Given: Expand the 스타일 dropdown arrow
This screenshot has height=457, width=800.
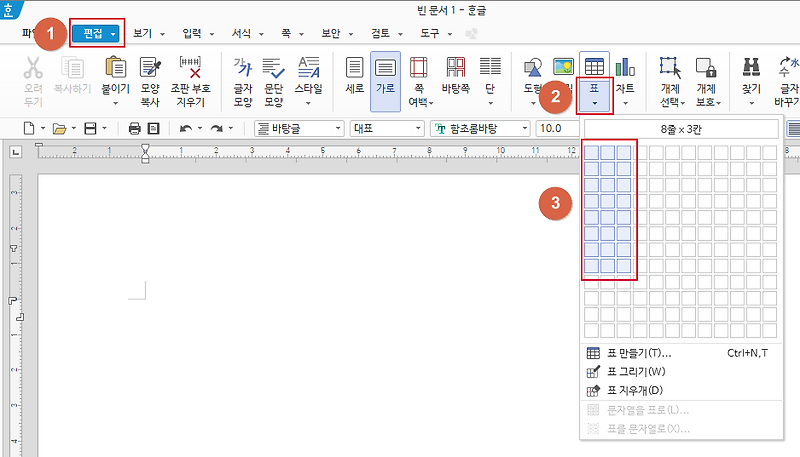Looking at the screenshot, I should (x=309, y=104).
